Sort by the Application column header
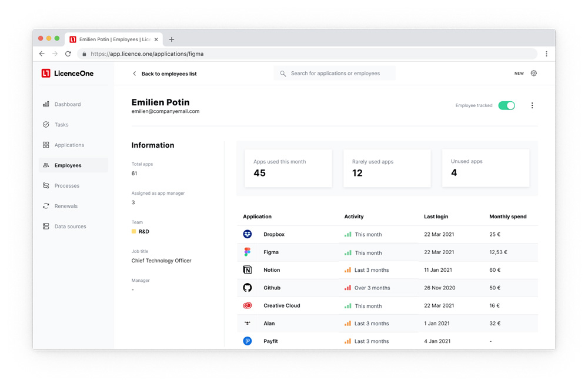 (x=258, y=217)
